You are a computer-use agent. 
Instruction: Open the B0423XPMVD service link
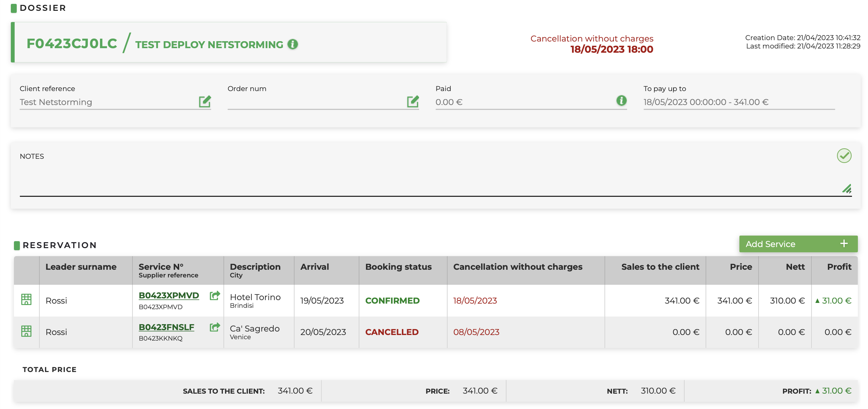169,296
